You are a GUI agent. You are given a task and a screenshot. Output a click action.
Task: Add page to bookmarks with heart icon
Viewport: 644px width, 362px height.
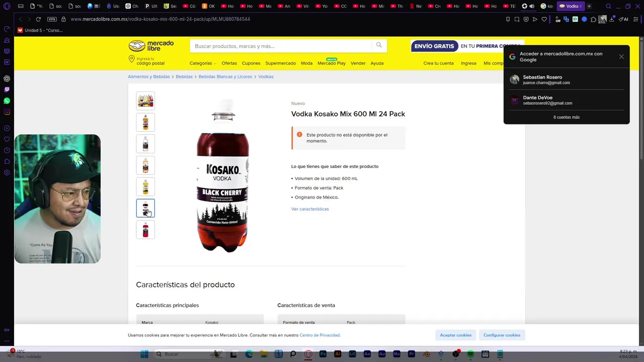tap(544, 19)
